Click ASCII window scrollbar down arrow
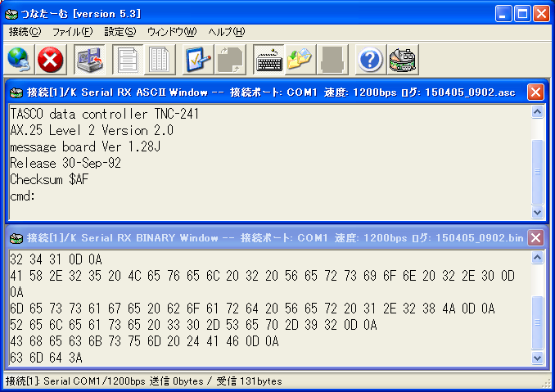The image size is (555, 392). coord(537,212)
